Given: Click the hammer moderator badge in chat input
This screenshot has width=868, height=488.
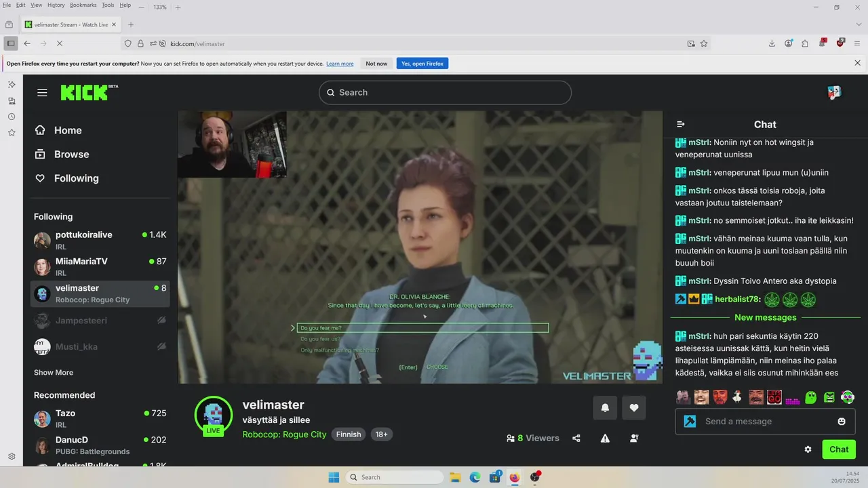Looking at the screenshot, I should [690, 422].
